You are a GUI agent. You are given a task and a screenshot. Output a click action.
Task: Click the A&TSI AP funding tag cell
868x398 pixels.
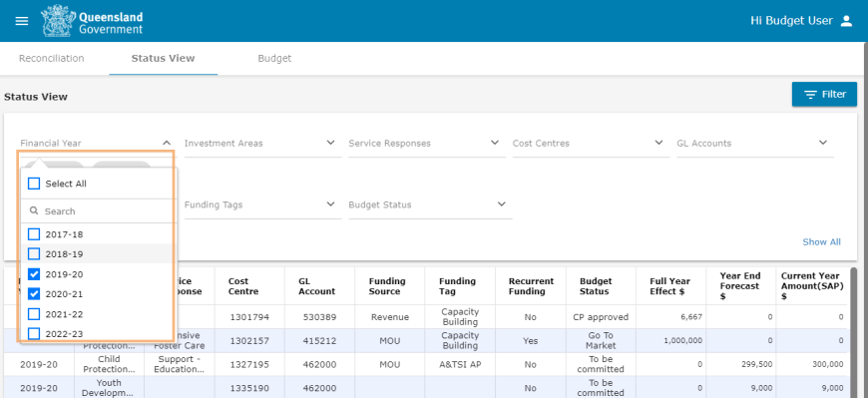point(460,364)
